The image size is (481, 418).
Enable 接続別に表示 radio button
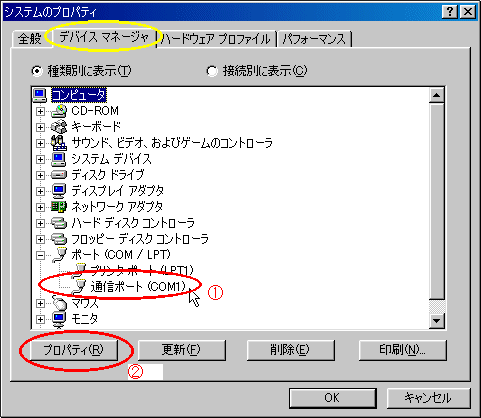pos(212,71)
